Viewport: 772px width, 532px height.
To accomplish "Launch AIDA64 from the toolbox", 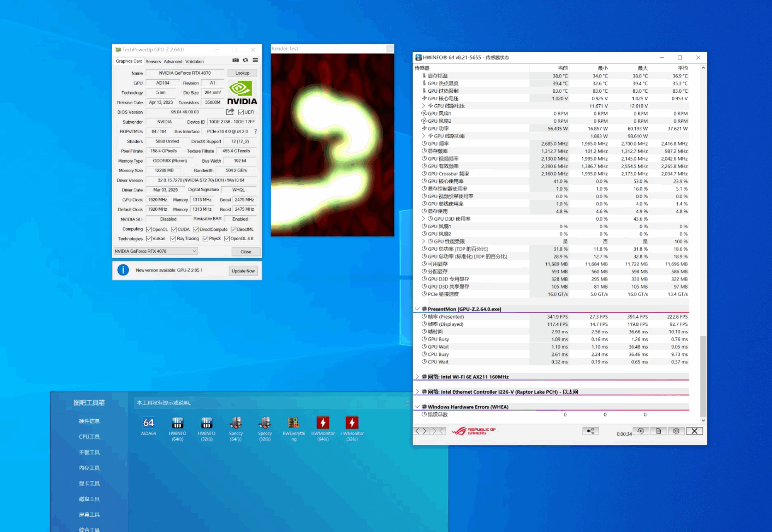I will point(148,427).
